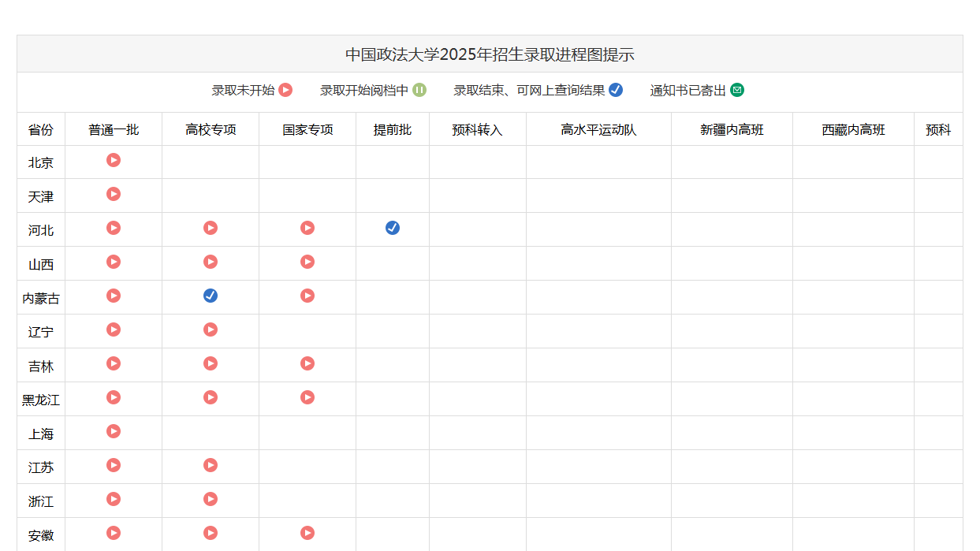Click 北京 普通一批 status icon
980x551 pixels.
point(114,160)
